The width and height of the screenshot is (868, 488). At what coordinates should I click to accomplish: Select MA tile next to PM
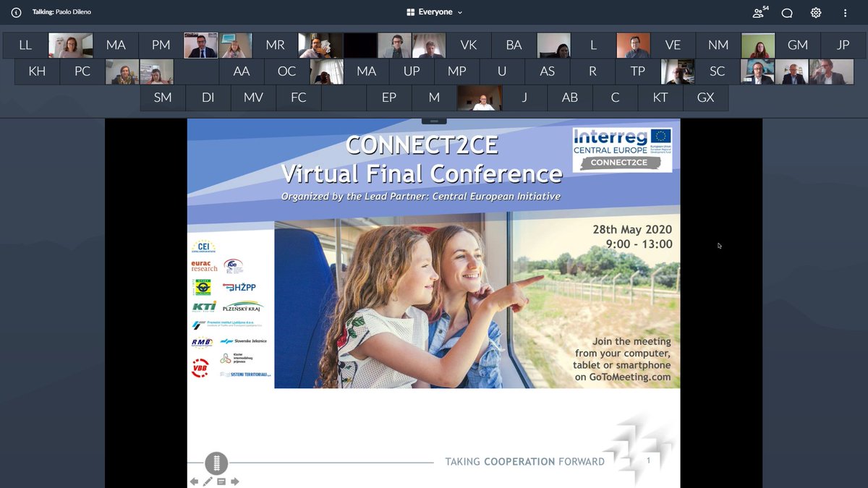coord(116,45)
